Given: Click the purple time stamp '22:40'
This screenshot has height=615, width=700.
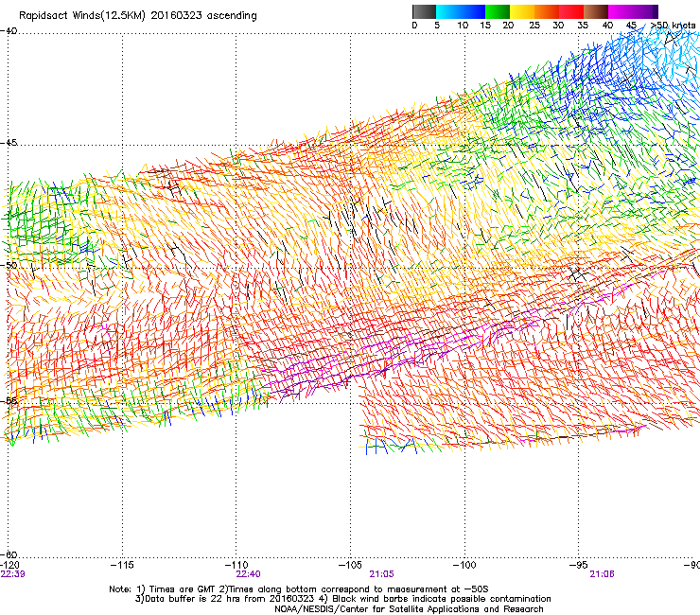Looking at the screenshot, I should (x=248, y=574).
